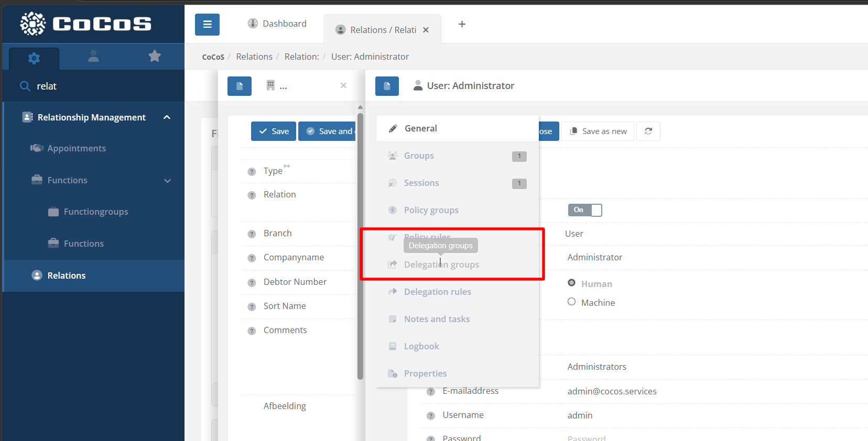Screen dimensions: 868x441
Task: Click the Save and close button
Action: click(x=328, y=131)
